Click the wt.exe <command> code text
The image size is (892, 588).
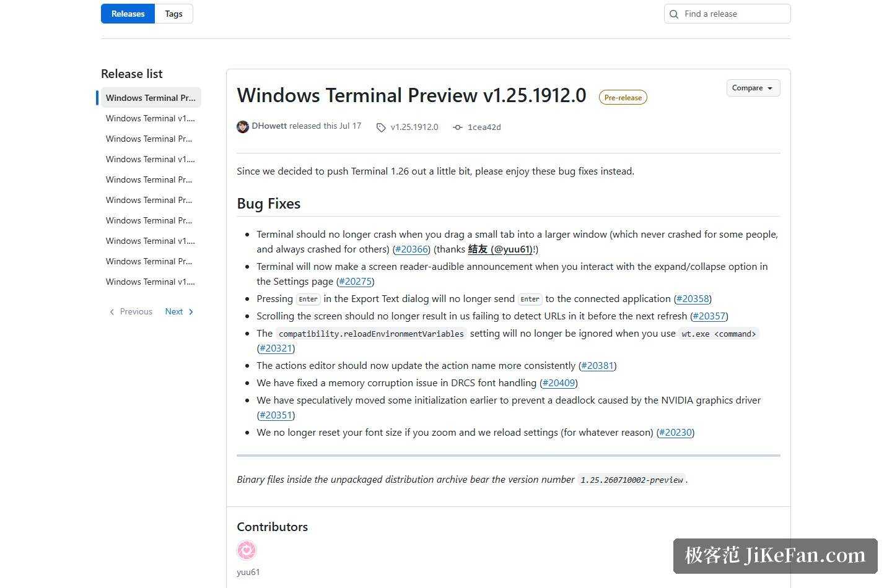pos(719,334)
